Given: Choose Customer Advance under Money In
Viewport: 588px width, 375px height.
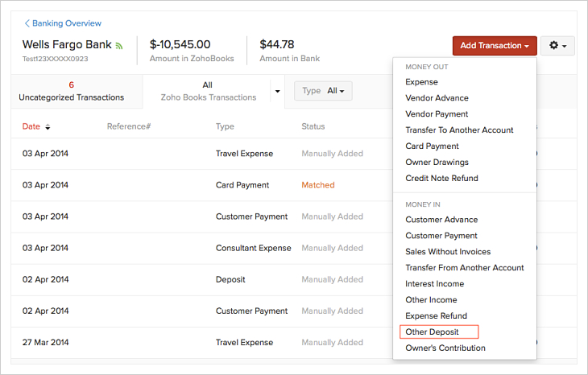Looking at the screenshot, I should (x=441, y=220).
